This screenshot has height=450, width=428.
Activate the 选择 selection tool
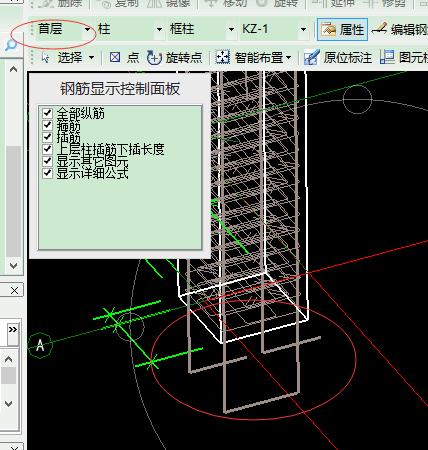coord(63,58)
